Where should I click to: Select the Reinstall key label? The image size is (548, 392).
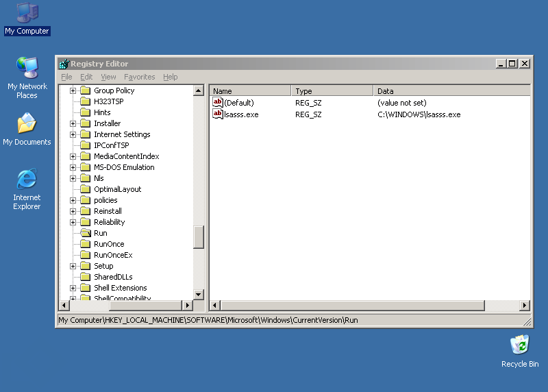click(108, 211)
